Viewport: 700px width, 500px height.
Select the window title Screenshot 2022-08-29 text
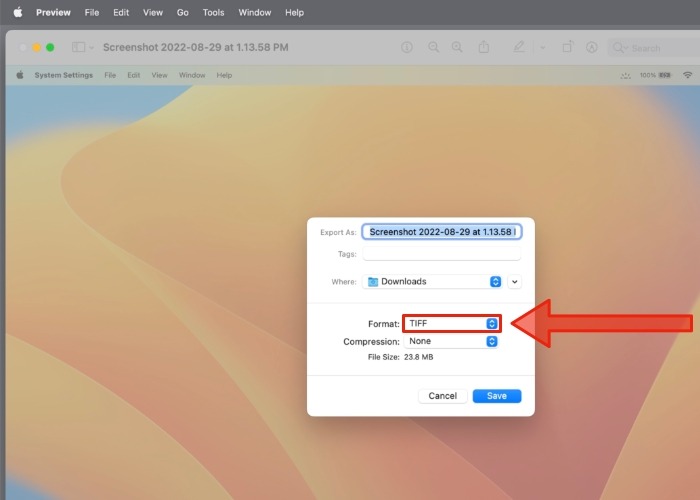point(196,47)
